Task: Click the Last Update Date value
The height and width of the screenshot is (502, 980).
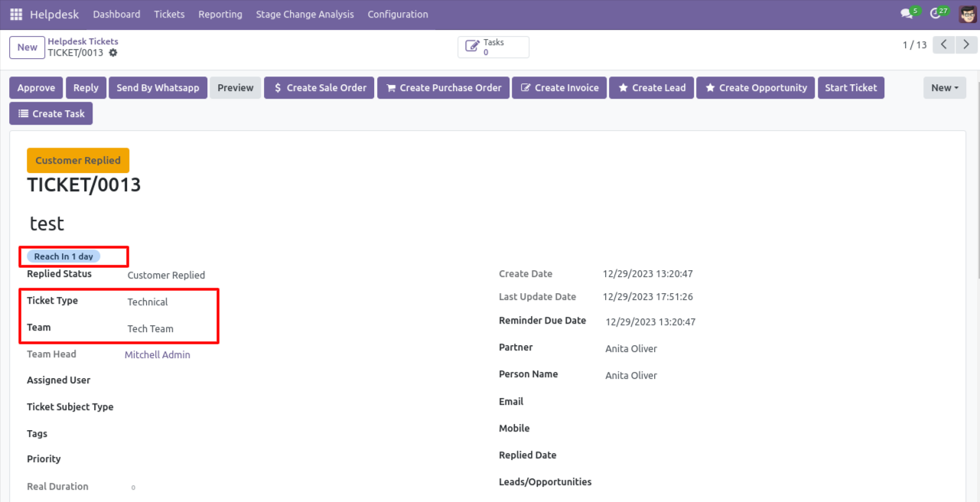Action: coord(648,297)
